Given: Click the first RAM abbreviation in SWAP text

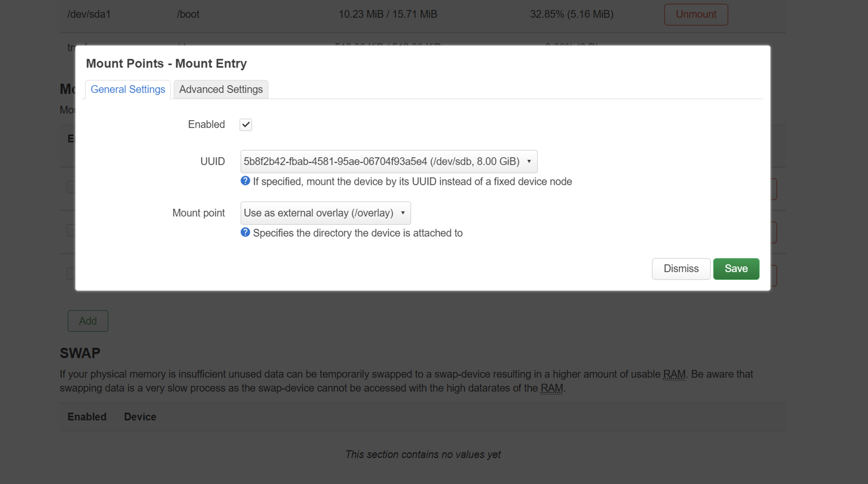Looking at the screenshot, I should pos(674,374).
